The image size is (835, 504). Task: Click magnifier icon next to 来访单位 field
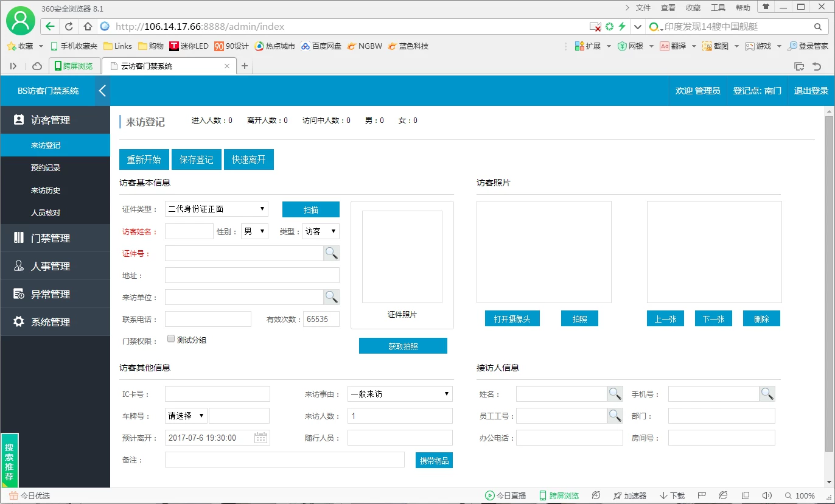click(331, 297)
